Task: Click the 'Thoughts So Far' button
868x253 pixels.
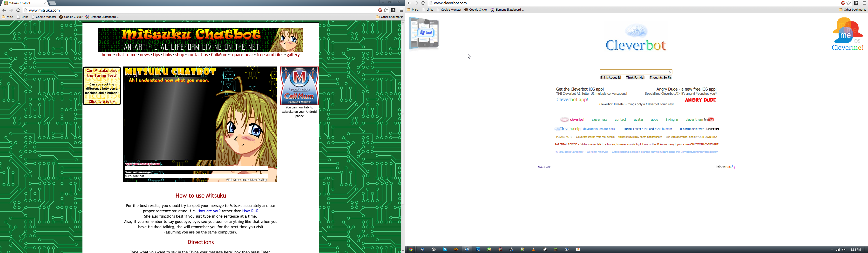Action: [660, 78]
